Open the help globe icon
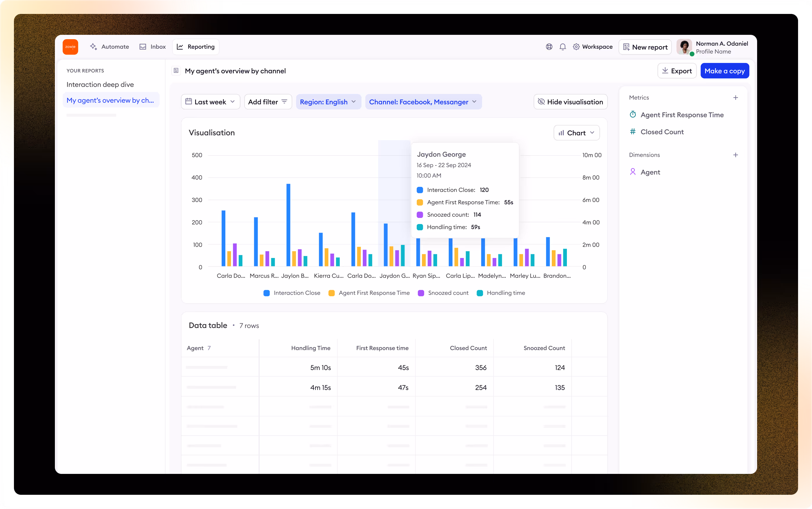Screen dimensions: 812x509 (549, 47)
